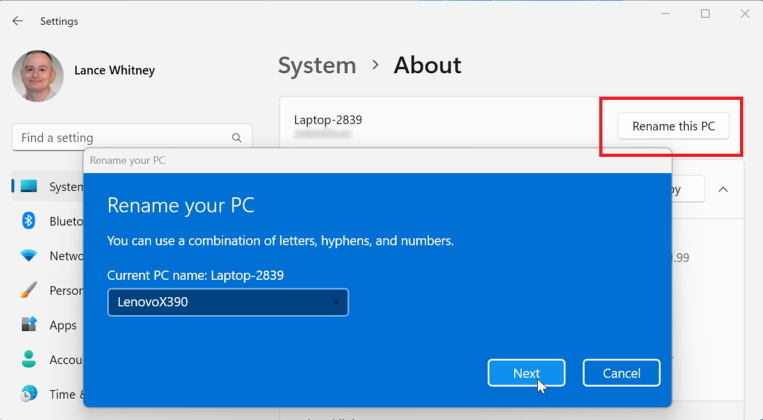Select the Bluetooth icon in sidebar
Image resolution: width=763 pixels, height=420 pixels.
click(29, 221)
